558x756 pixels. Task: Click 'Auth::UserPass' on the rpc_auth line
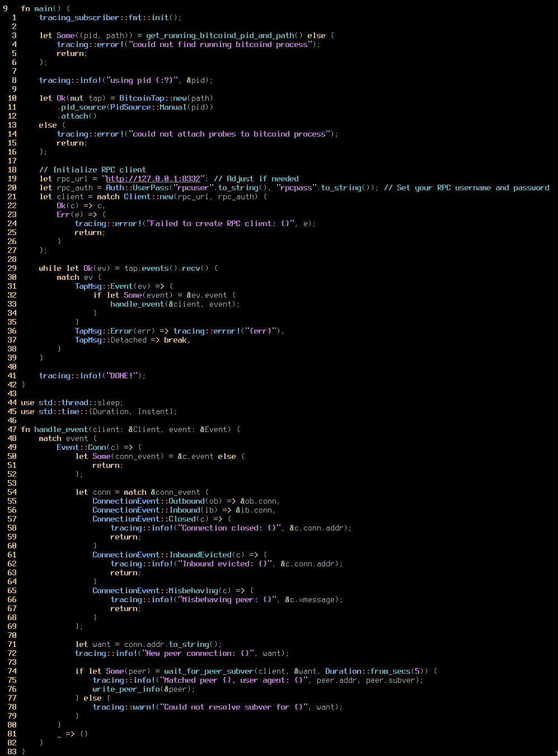(x=137, y=187)
